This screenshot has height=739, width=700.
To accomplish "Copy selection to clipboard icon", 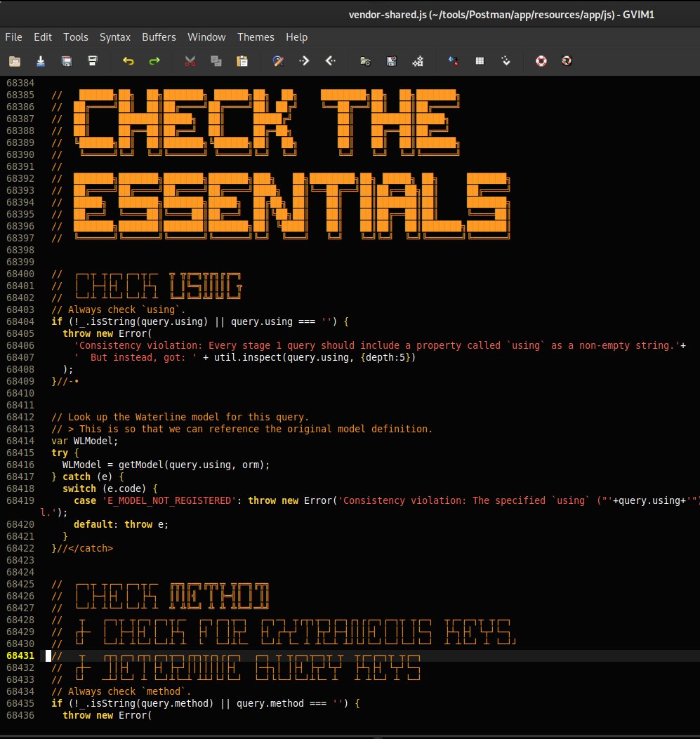I will pyautogui.click(x=216, y=61).
